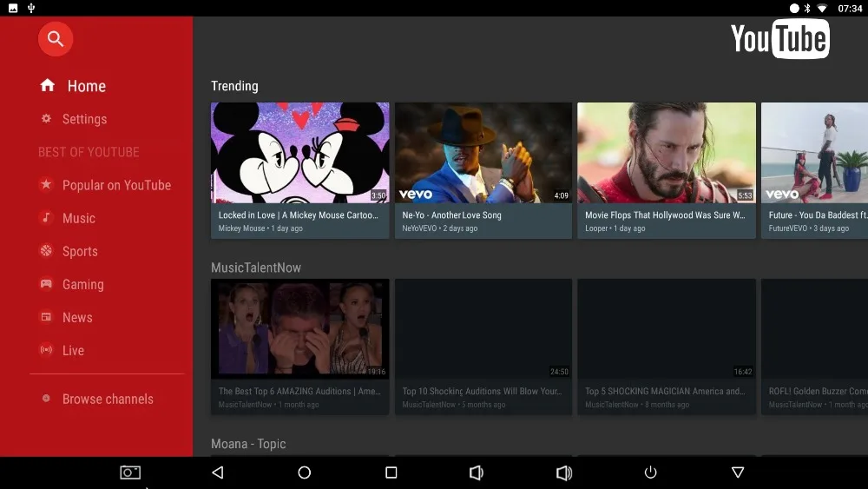Viewport: 868px width, 489px height.
Task: Tap the Wi-Fi status icon
Action: [x=822, y=9]
